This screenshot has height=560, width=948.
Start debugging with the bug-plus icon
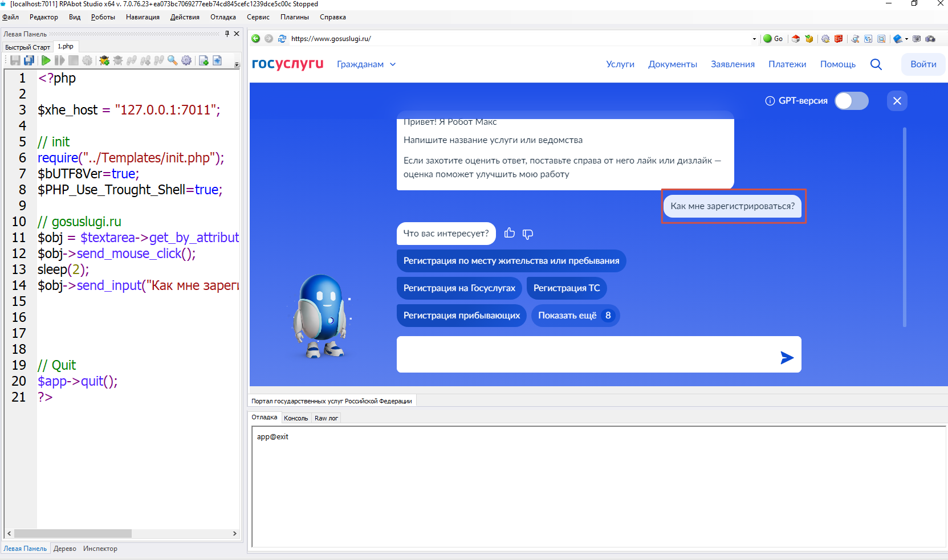104,60
